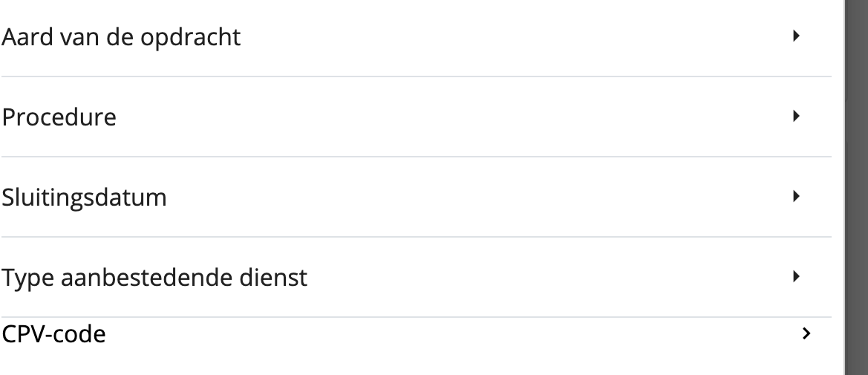
Task: Expand the Aard van de opdracht filter
Action: click(x=401, y=37)
